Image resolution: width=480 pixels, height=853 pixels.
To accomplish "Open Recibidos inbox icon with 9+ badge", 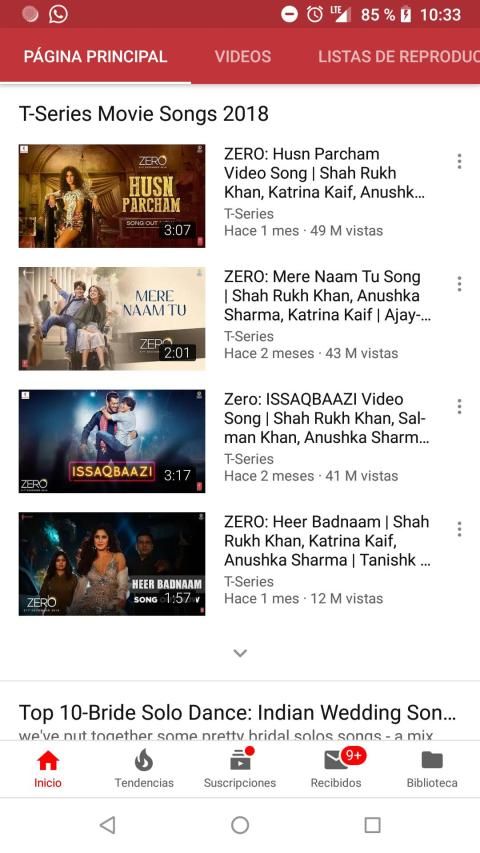I will pyautogui.click(x=336, y=760).
